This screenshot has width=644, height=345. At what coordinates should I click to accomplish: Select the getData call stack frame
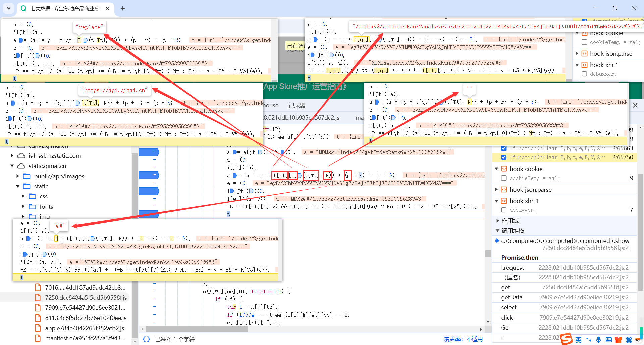(565, 297)
